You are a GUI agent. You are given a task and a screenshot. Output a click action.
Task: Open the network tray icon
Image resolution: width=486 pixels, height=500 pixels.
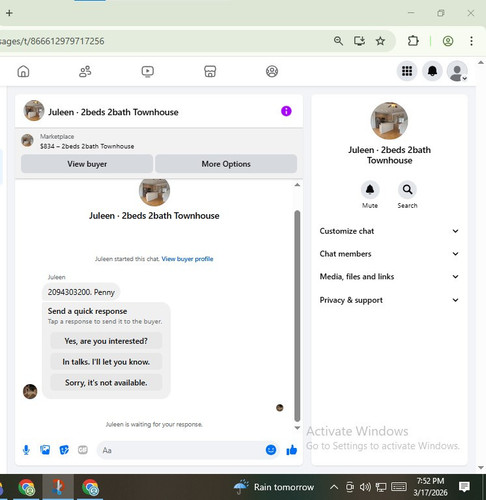pyautogui.click(x=381, y=487)
